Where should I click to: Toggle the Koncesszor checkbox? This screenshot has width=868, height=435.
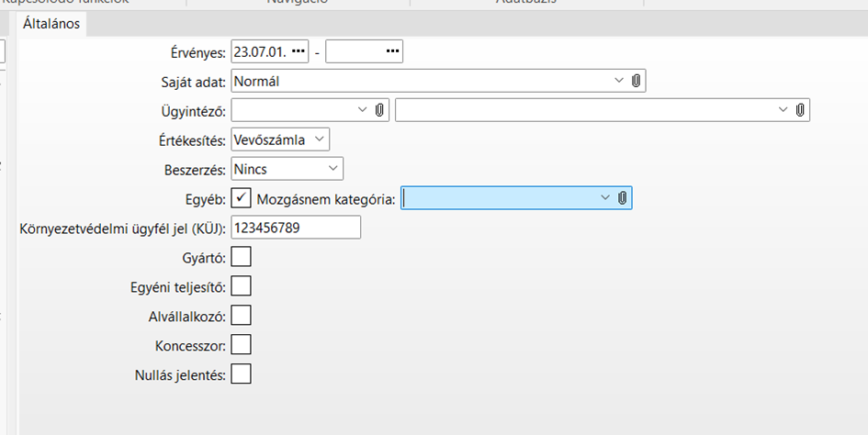(x=241, y=345)
